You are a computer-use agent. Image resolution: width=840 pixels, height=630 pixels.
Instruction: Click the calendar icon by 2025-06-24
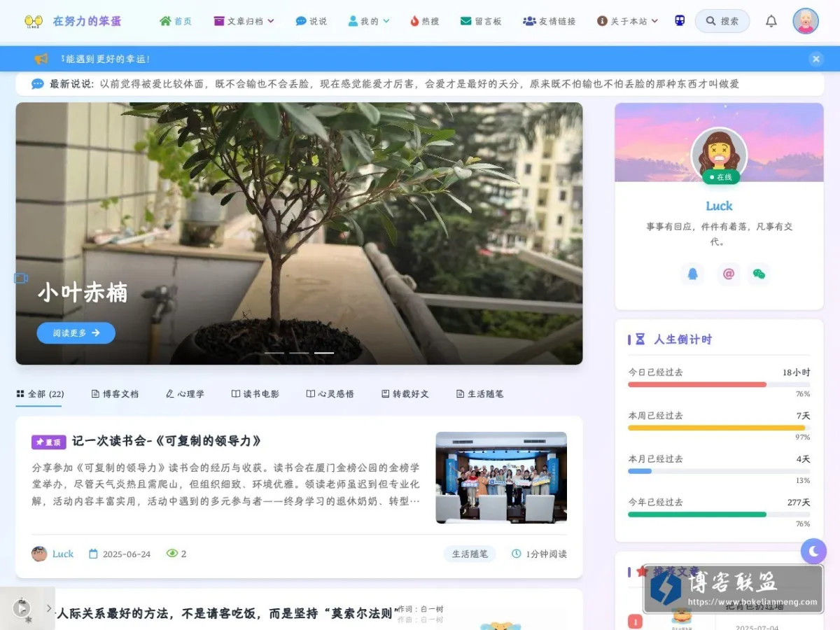pos(93,554)
